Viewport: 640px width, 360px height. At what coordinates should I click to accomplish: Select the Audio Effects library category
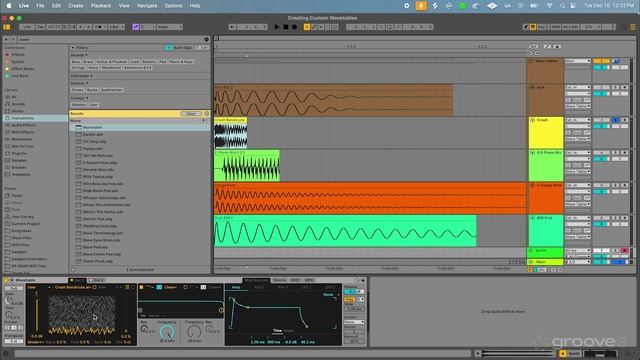tap(24, 125)
